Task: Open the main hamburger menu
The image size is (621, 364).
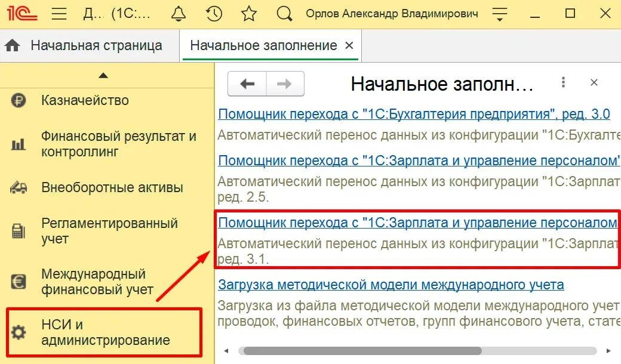Action: coord(59,14)
